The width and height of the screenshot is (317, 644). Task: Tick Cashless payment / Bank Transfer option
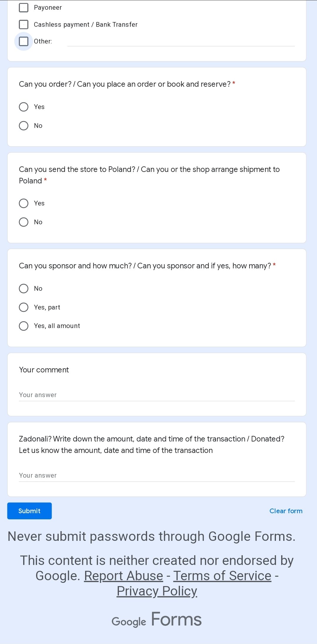24,24
